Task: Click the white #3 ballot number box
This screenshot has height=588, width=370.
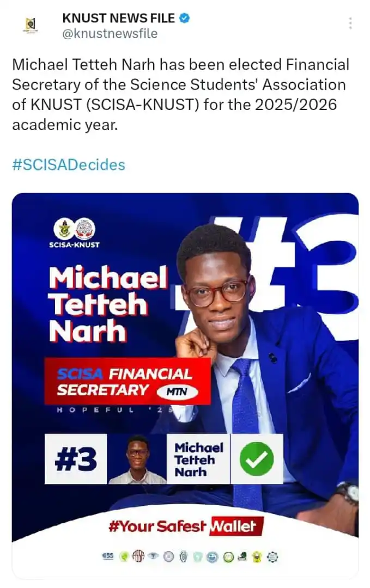Action: tap(76, 458)
